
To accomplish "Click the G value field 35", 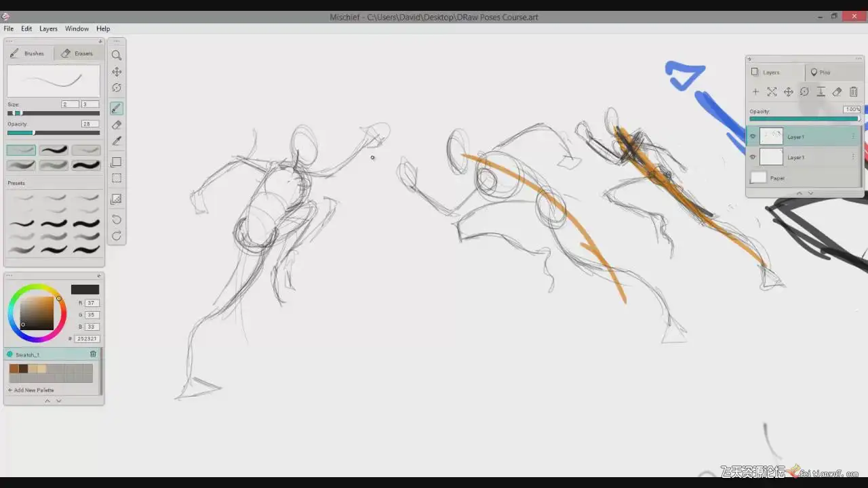I will 92,314.
